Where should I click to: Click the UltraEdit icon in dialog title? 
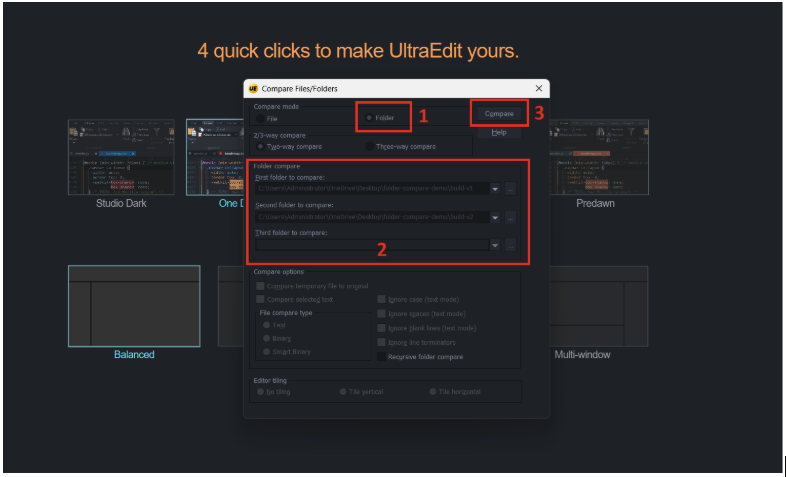click(253, 88)
